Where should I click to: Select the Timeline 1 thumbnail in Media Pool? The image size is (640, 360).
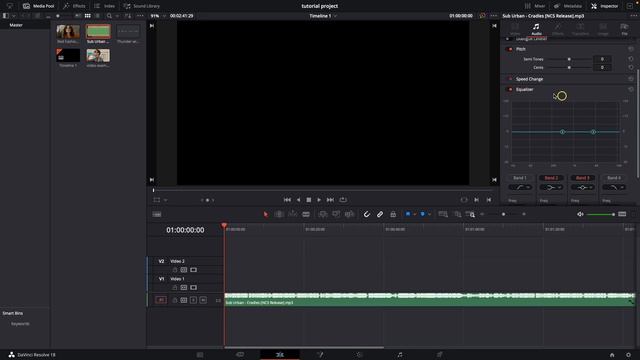68,55
